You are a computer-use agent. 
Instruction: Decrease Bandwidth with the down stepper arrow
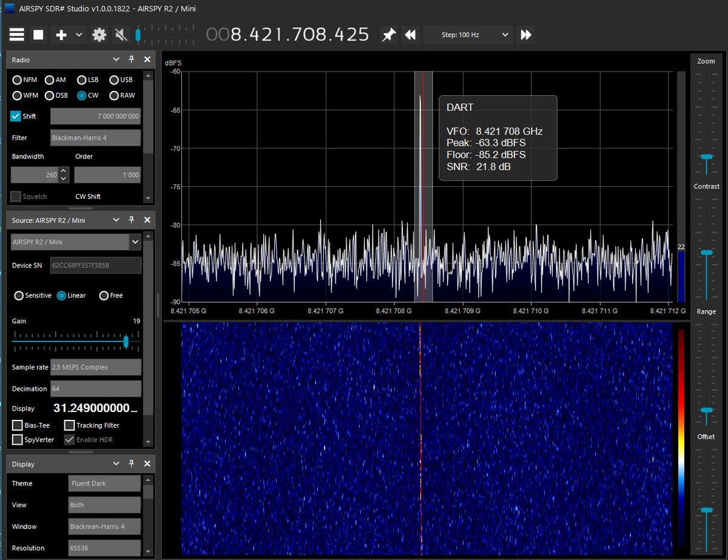click(x=64, y=179)
